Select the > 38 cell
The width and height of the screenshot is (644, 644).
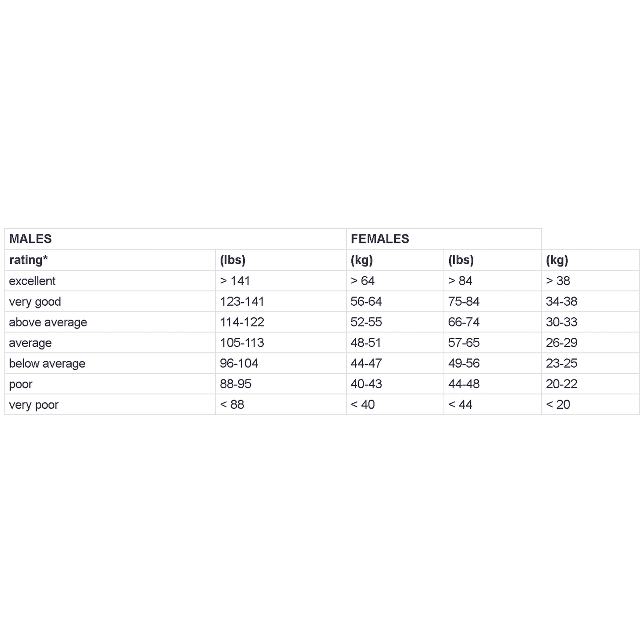tap(558, 281)
